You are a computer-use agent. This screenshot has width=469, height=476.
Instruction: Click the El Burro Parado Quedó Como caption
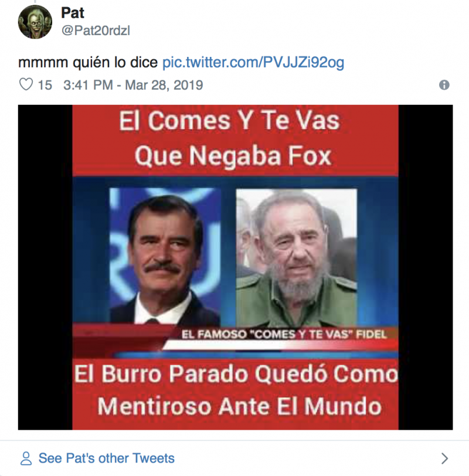tap(236, 373)
